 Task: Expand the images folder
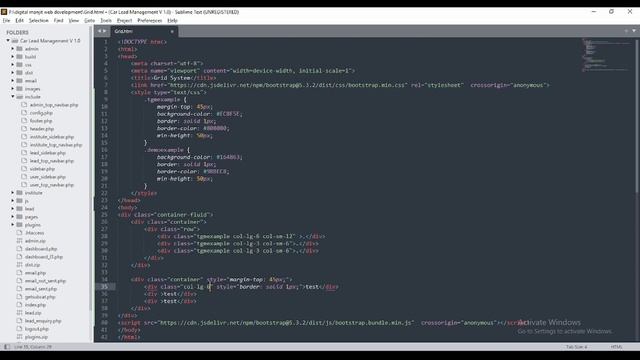(13, 89)
